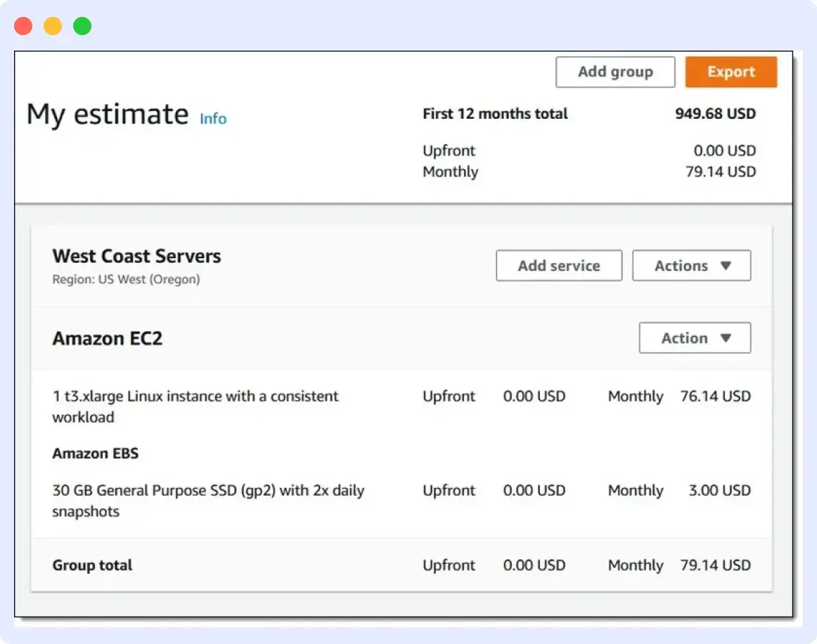The width and height of the screenshot is (817, 644).
Task: Click the Add group button
Action: [615, 72]
